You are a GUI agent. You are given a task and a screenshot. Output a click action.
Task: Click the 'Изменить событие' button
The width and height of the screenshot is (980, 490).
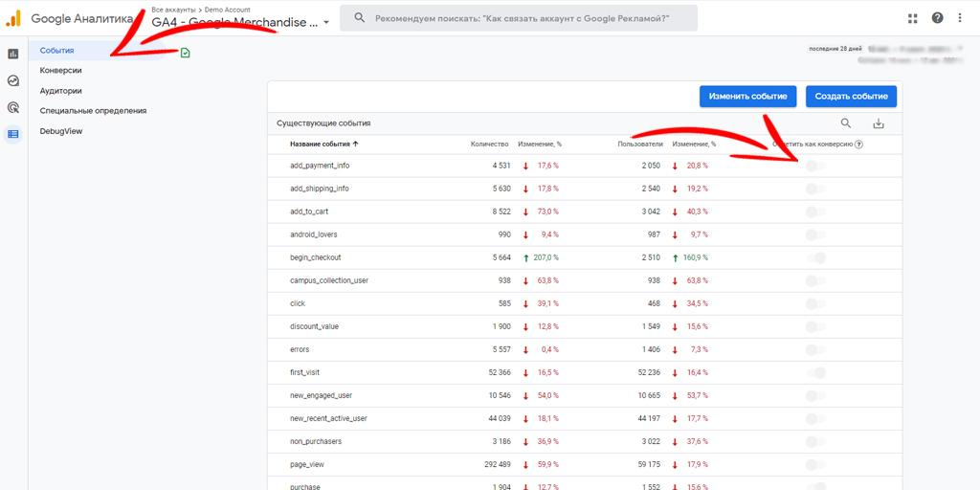click(747, 97)
